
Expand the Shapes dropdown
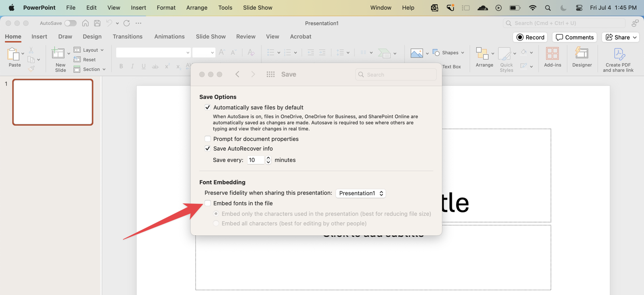click(x=463, y=53)
